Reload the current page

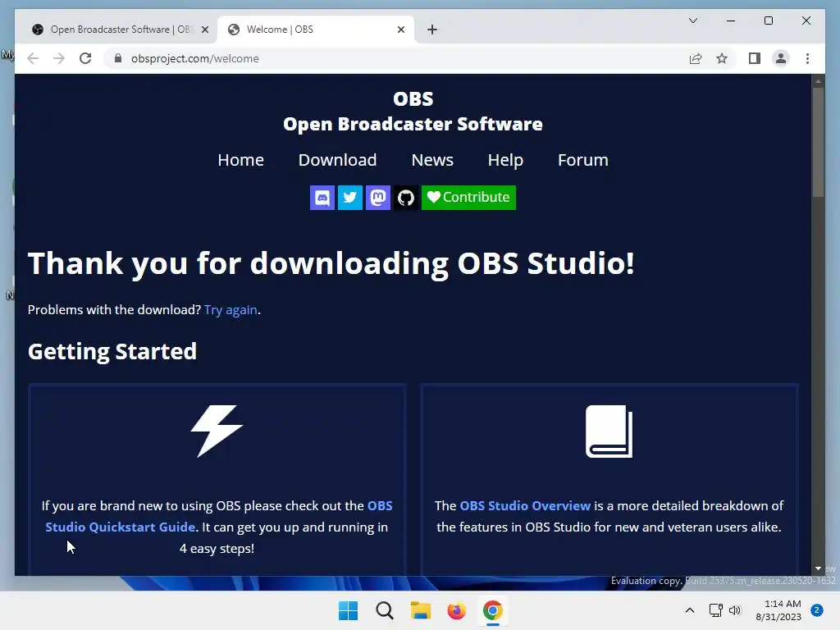(85, 58)
